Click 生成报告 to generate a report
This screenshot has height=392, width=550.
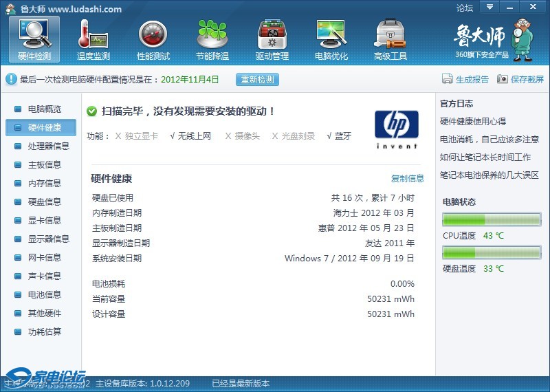465,79
